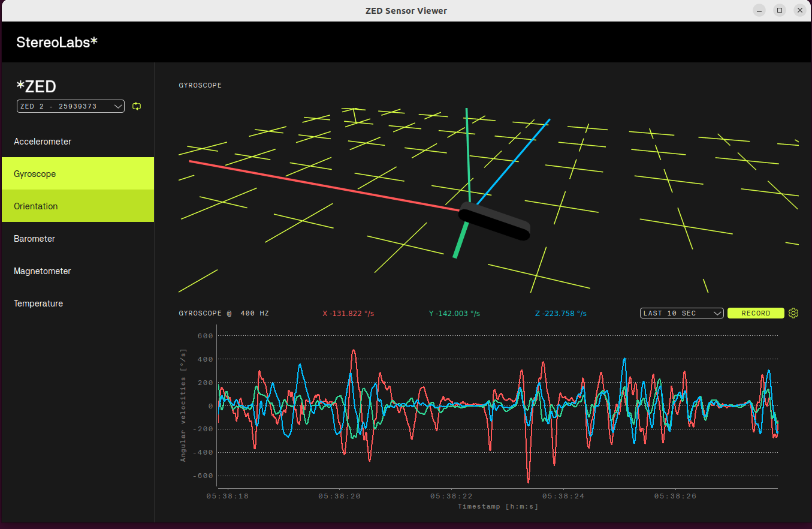Open the Orientation panel

pyautogui.click(x=36, y=206)
